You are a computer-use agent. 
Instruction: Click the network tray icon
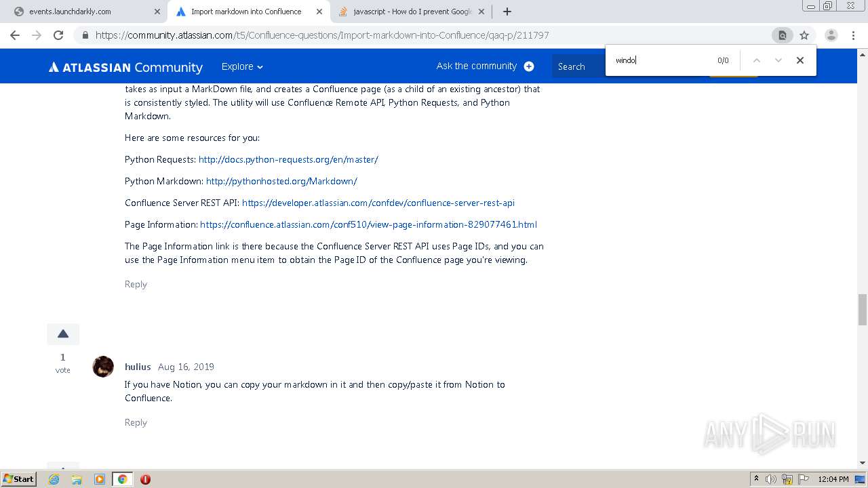click(x=787, y=479)
